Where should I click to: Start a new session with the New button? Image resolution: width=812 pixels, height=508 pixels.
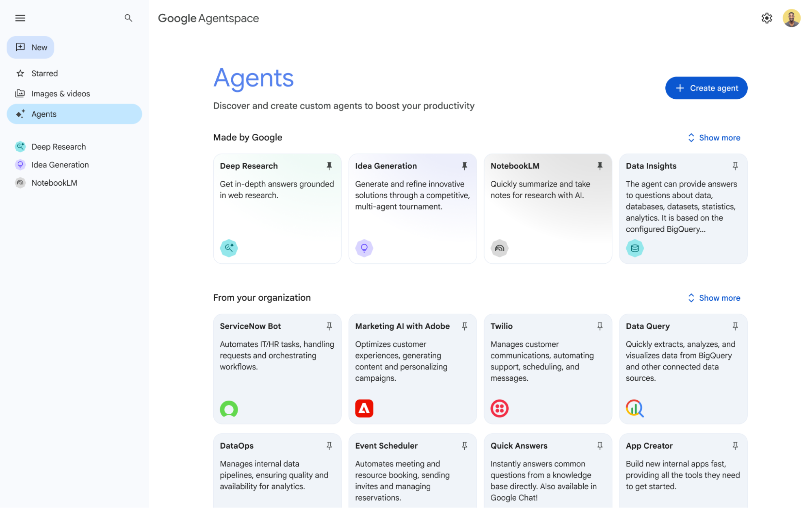pyautogui.click(x=30, y=47)
